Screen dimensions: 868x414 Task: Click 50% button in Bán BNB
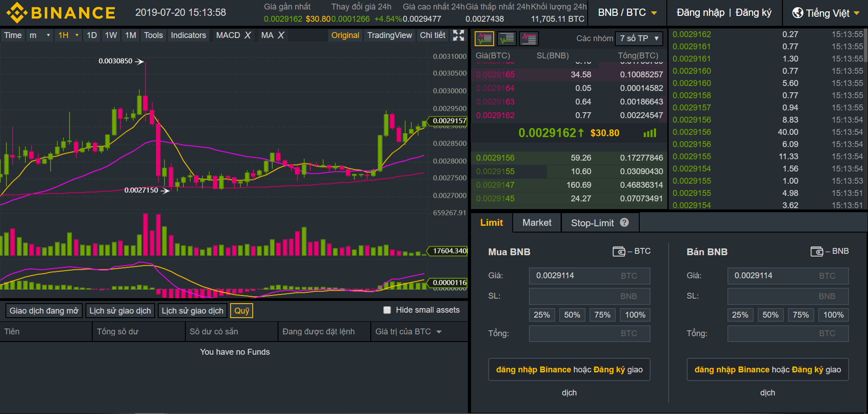[x=770, y=315]
